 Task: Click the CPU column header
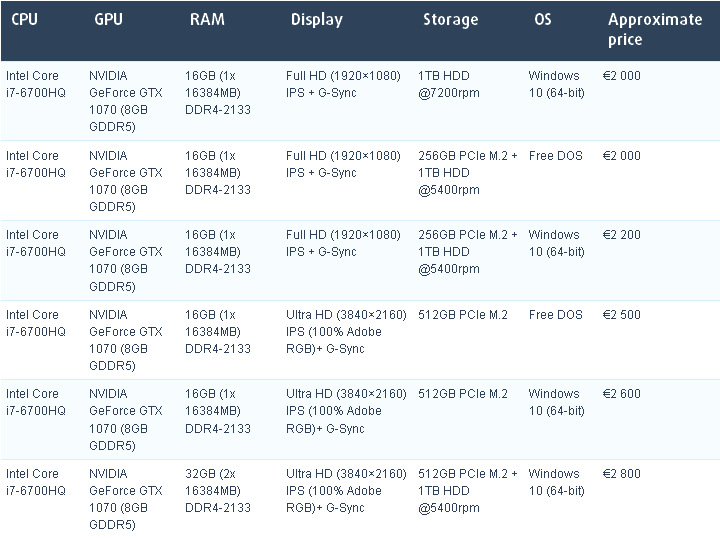click(x=24, y=19)
